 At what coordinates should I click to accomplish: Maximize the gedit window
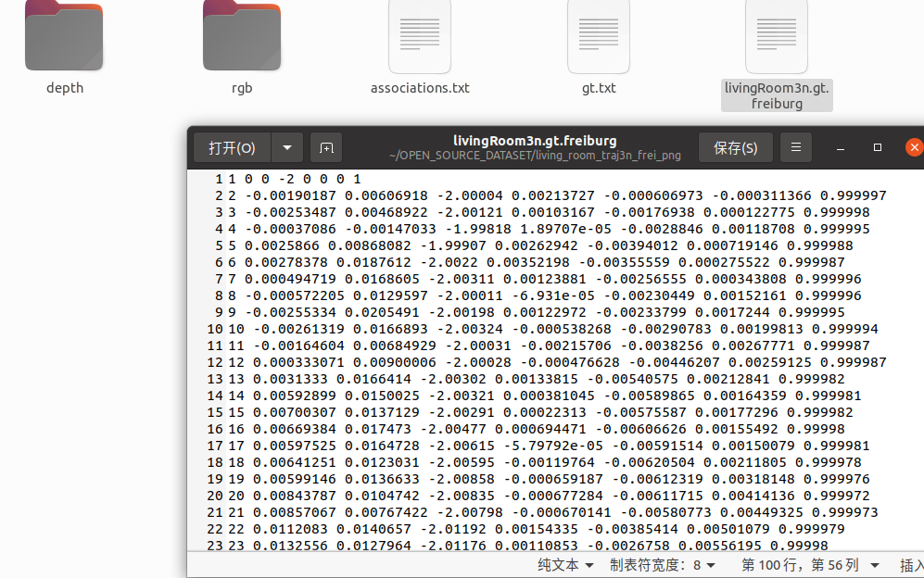878,147
